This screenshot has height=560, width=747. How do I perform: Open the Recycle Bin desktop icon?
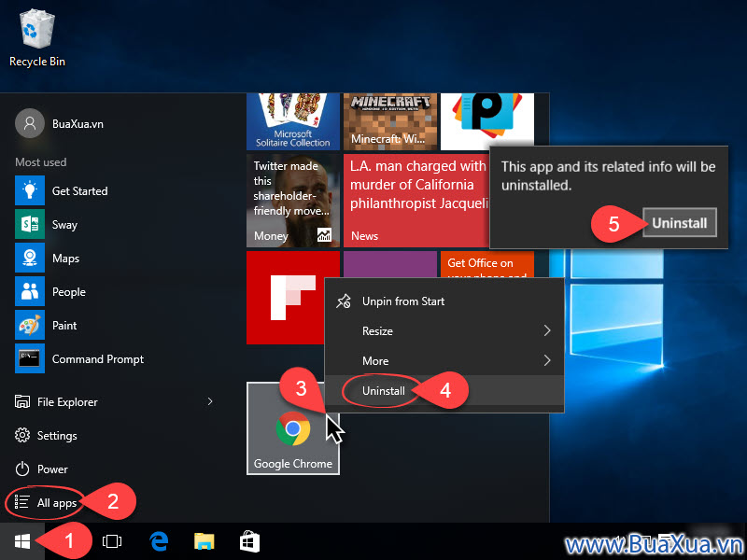coord(36,38)
